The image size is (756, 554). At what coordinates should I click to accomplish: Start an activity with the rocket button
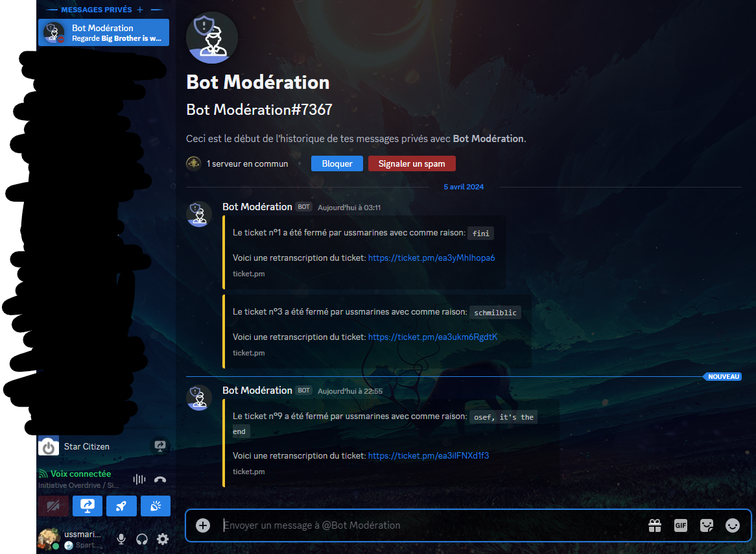(121, 506)
